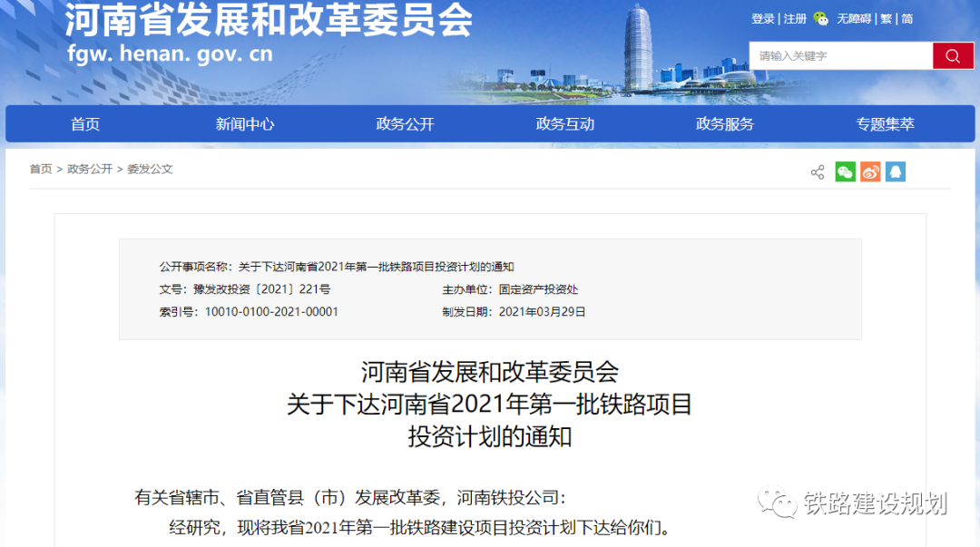The width and height of the screenshot is (980, 547).
Task: Click the share icon above the article
Action: click(x=817, y=172)
